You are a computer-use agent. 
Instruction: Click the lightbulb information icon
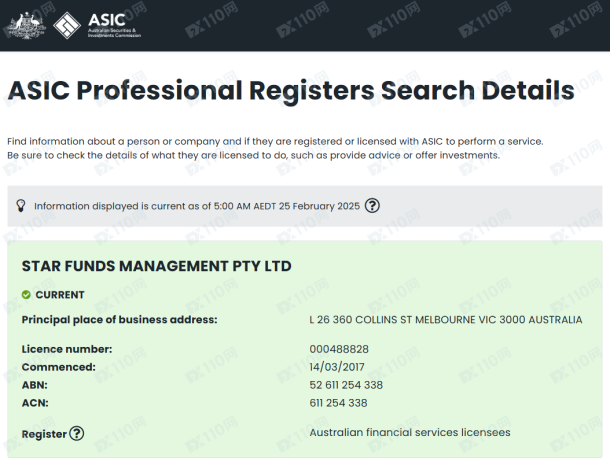[20, 205]
